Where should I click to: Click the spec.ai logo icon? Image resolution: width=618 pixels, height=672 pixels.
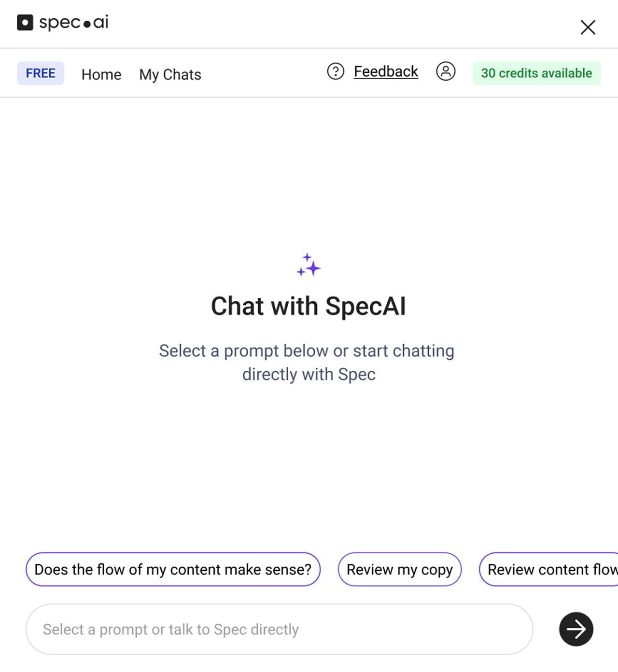coord(25,23)
